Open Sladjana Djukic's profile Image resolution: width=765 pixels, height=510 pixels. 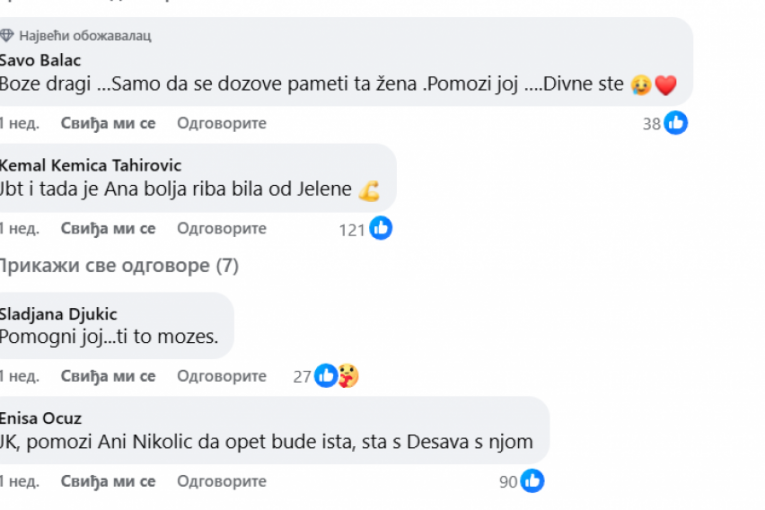pos(58,314)
